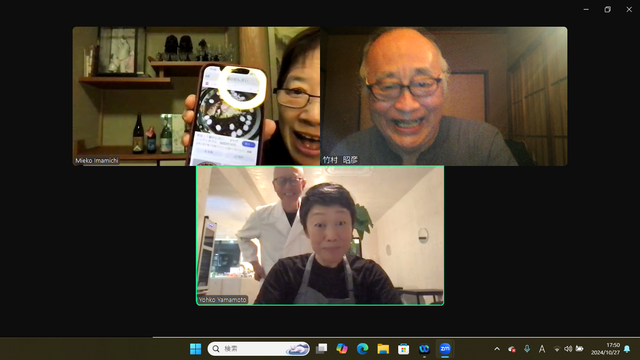The width and height of the screenshot is (640, 360).
Task: Click the taskbar search box
Action: tap(258, 349)
